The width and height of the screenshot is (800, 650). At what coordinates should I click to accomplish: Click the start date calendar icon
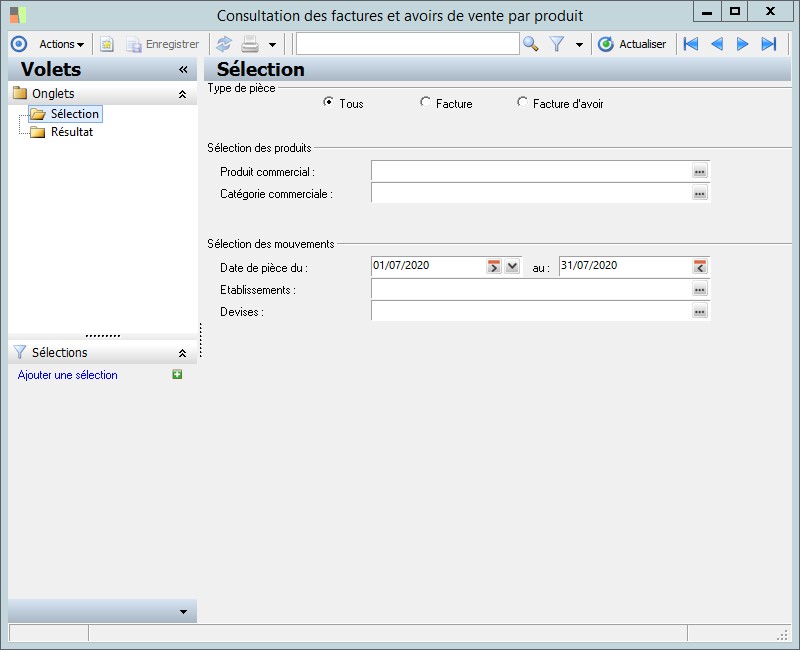point(493,266)
